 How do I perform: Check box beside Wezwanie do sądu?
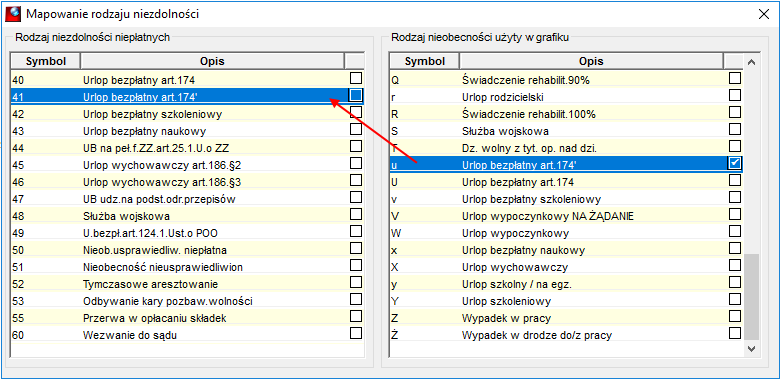point(356,333)
